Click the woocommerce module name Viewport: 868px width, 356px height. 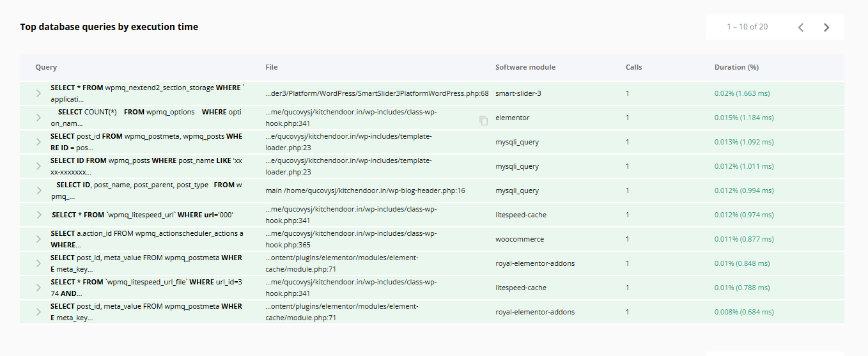coord(519,239)
